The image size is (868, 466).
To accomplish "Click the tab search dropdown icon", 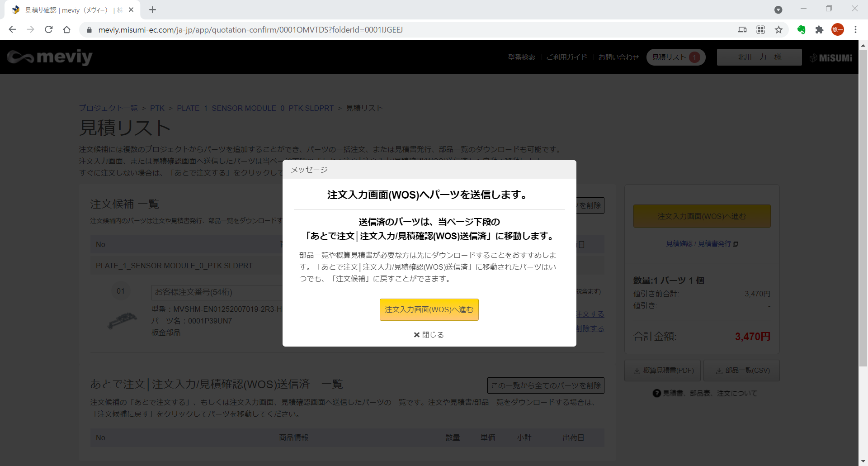I will click(x=778, y=10).
